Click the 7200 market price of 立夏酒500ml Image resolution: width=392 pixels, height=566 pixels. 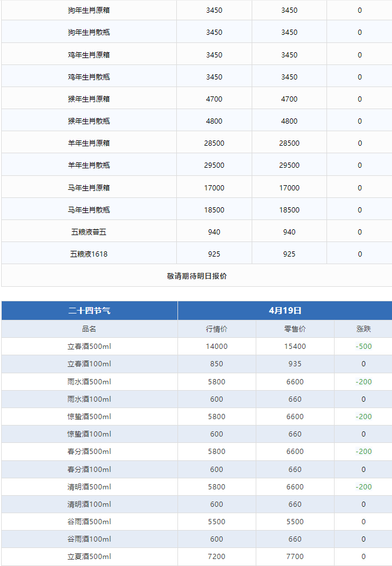point(217,556)
